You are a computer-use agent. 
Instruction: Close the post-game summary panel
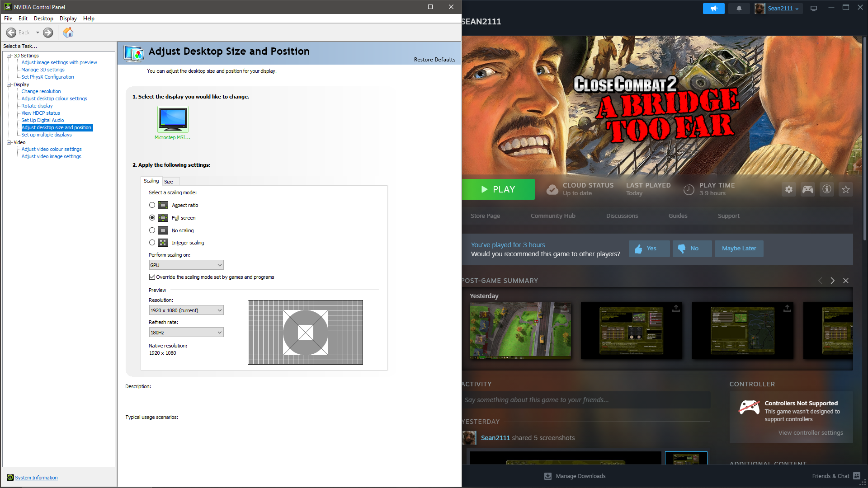[x=845, y=281]
